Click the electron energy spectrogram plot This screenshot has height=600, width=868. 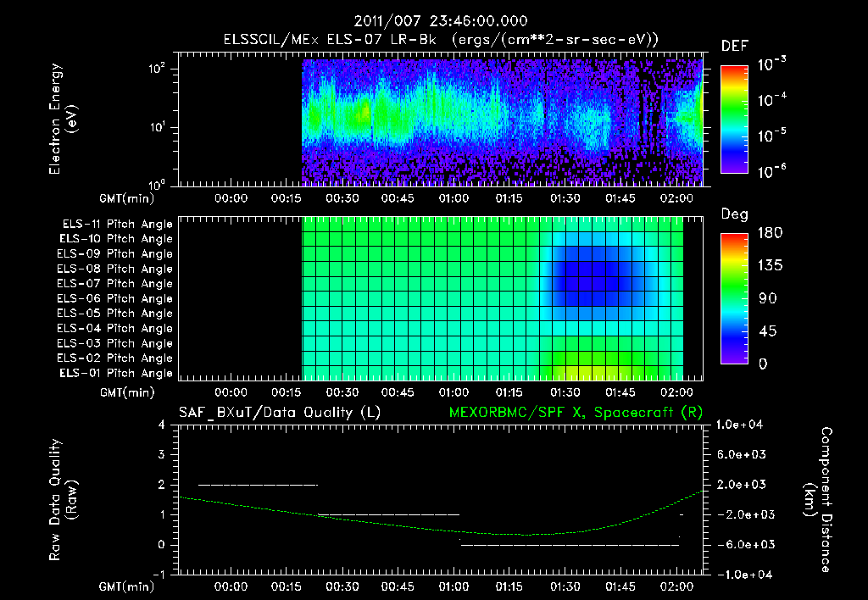tap(441, 119)
